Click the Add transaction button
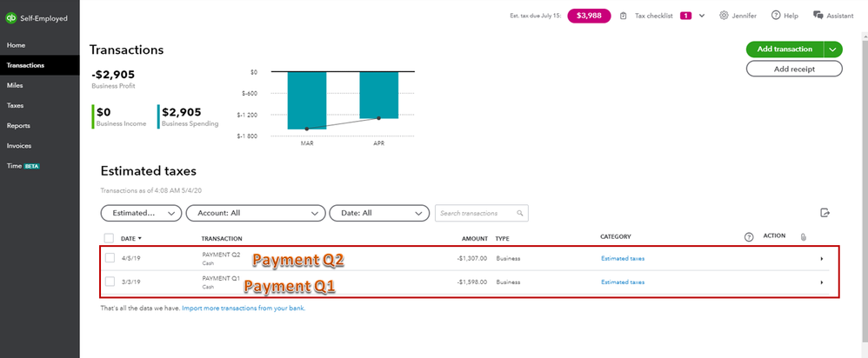This screenshot has height=358, width=868. (x=785, y=50)
